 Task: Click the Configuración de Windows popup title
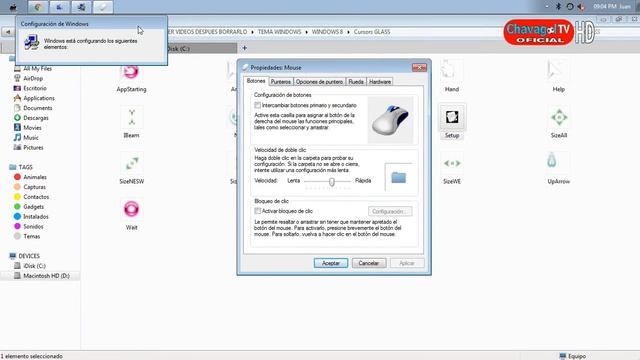click(55, 24)
